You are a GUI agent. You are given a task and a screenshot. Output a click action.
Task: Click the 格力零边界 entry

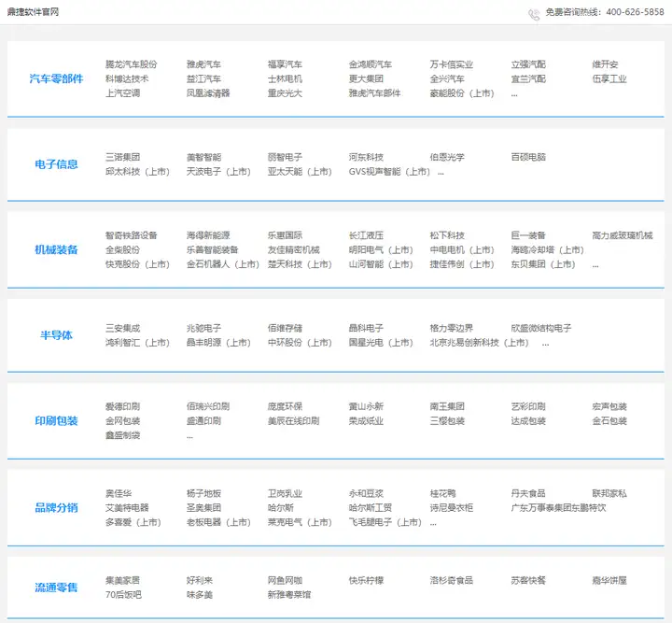pyautogui.click(x=452, y=328)
